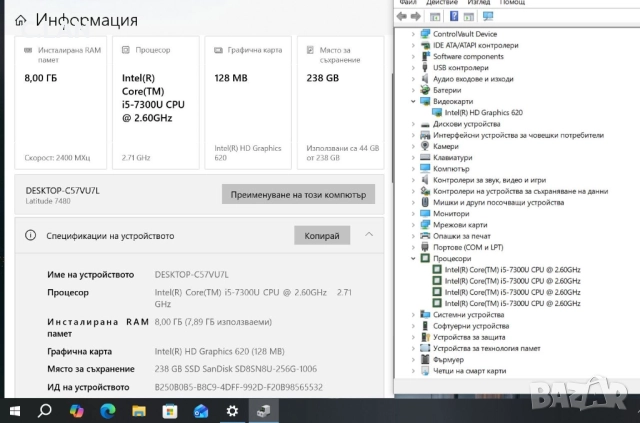Click the IDE ATA/ATAPI контролери icon
Viewport: 640px width, 423px height.
(425, 45)
